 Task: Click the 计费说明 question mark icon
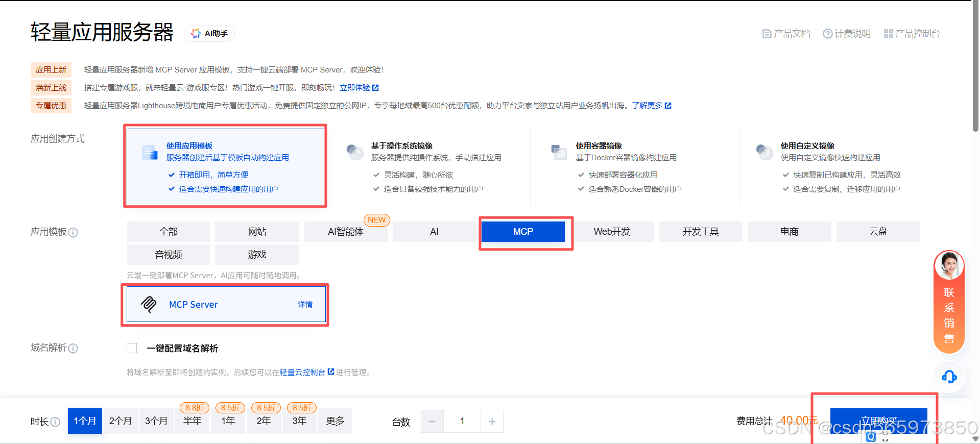click(827, 34)
